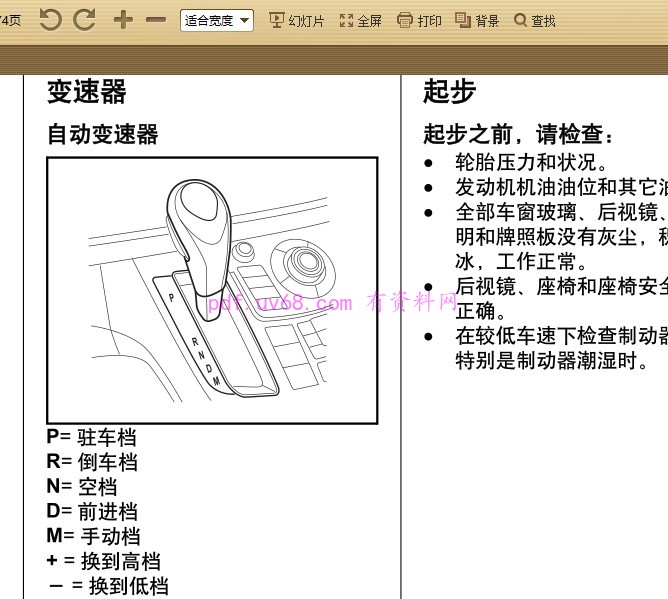Viewport: 668px width, 599px height.
Task: Open the 背景 background option
Action: (477, 20)
